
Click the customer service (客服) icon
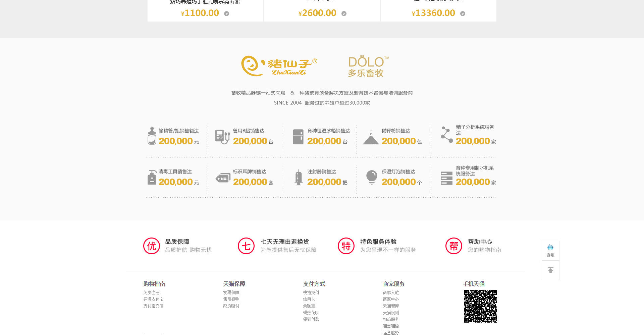coord(550,250)
